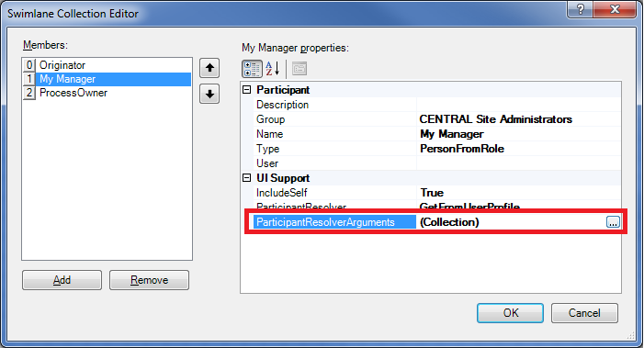Click the Type PersonFromRole value
This screenshot has height=348, width=644.
[462, 149]
